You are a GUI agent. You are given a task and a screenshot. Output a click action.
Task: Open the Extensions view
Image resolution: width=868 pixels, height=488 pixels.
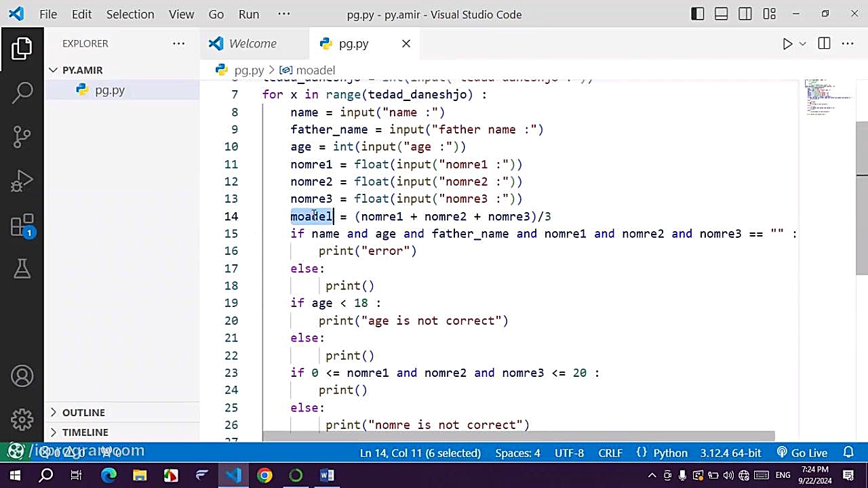pyautogui.click(x=22, y=226)
